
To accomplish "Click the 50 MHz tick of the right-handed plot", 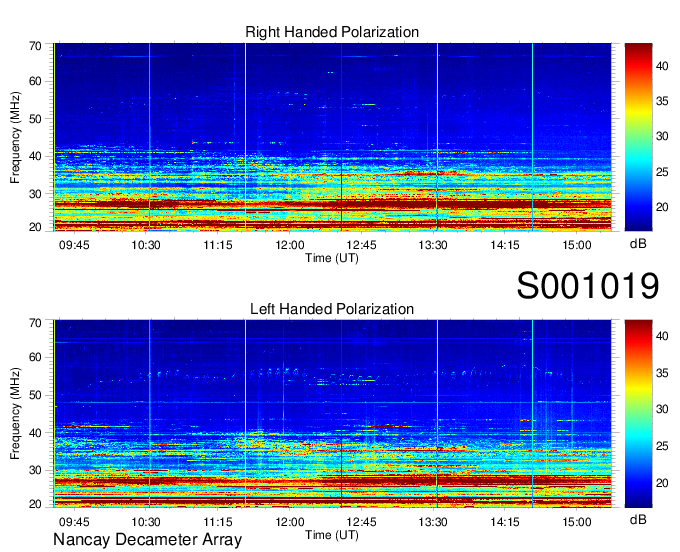I will pyautogui.click(x=35, y=119).
